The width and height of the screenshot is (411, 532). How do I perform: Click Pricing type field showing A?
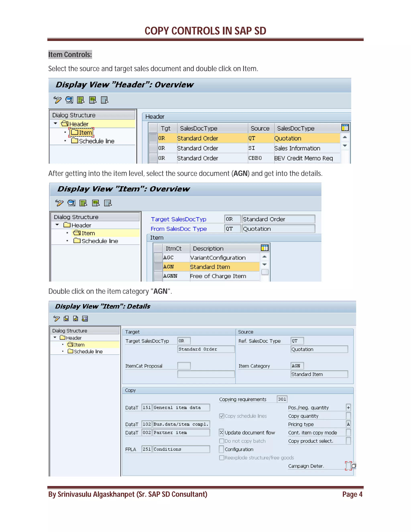pyautogui.click(x=348, y=424)
